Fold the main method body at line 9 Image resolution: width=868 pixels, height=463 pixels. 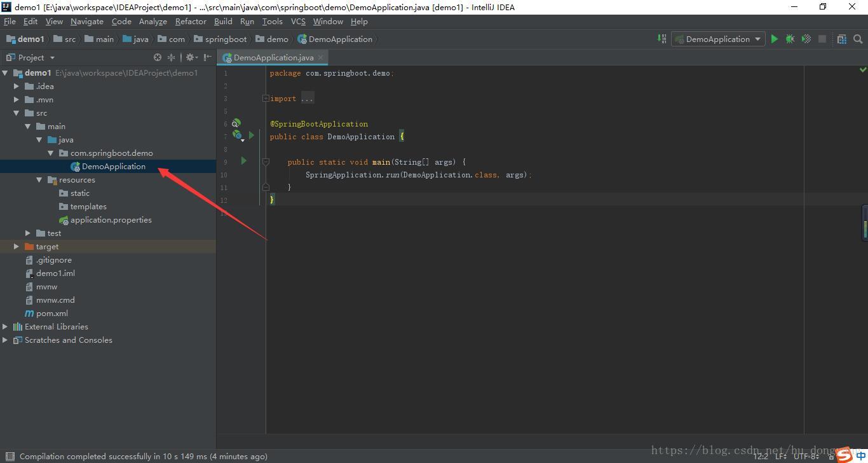pos(266,162)
